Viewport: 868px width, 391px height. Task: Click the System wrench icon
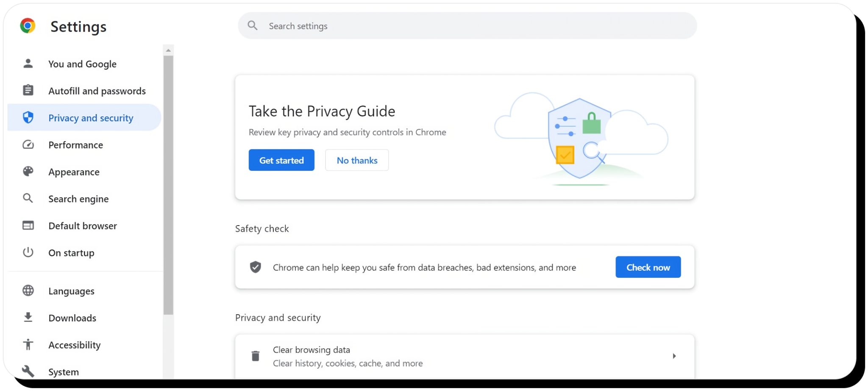click(x=28, y=371)
